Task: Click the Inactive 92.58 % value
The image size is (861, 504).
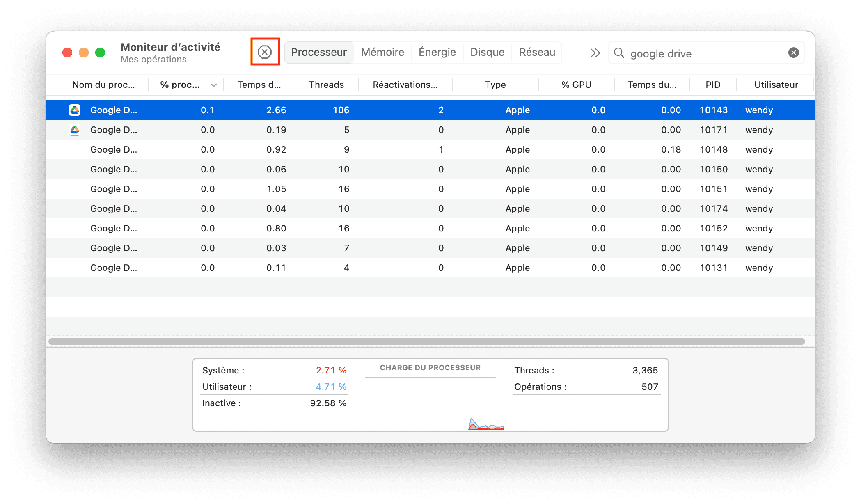Action: coord(328,403)
